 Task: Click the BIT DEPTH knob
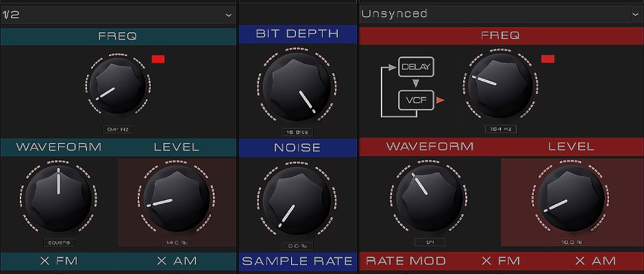(x=297, y=89)
